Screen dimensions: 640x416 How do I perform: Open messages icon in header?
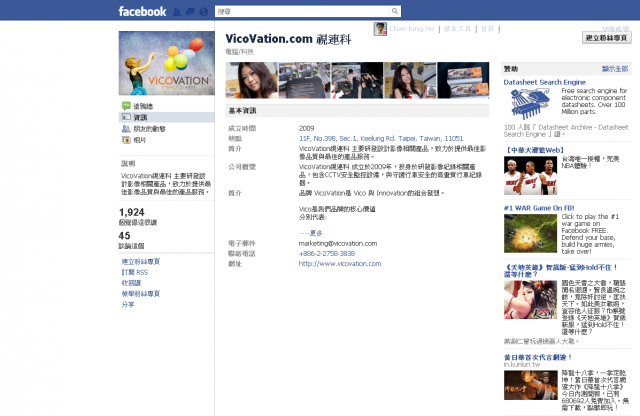(x=190, y=12)
